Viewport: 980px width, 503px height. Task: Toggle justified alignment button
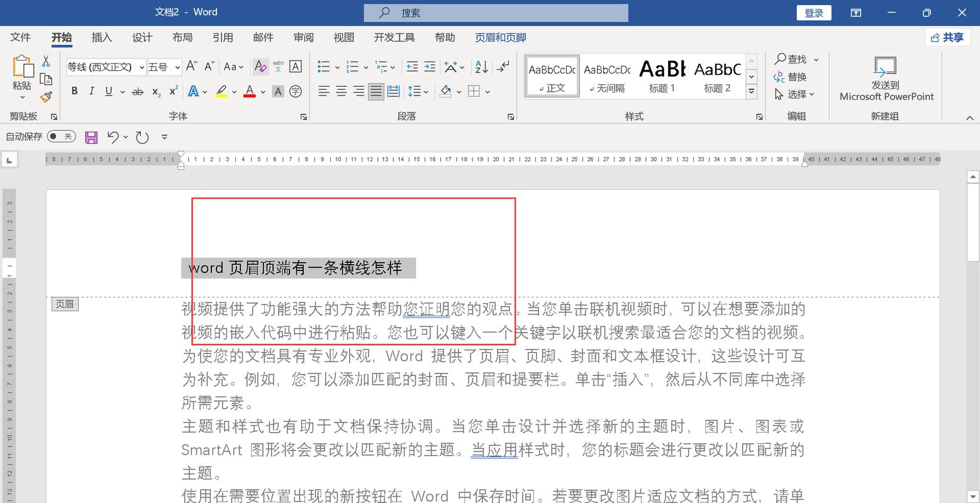pos(376,92)
